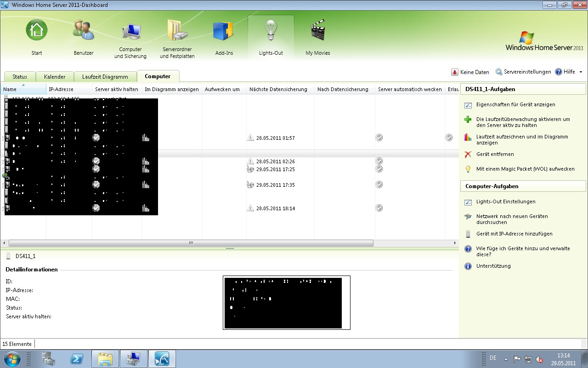588x368 pixels.
Task: Click Eigenschaften für Gerät anzeigen
Action: click(x=515, y=105)
